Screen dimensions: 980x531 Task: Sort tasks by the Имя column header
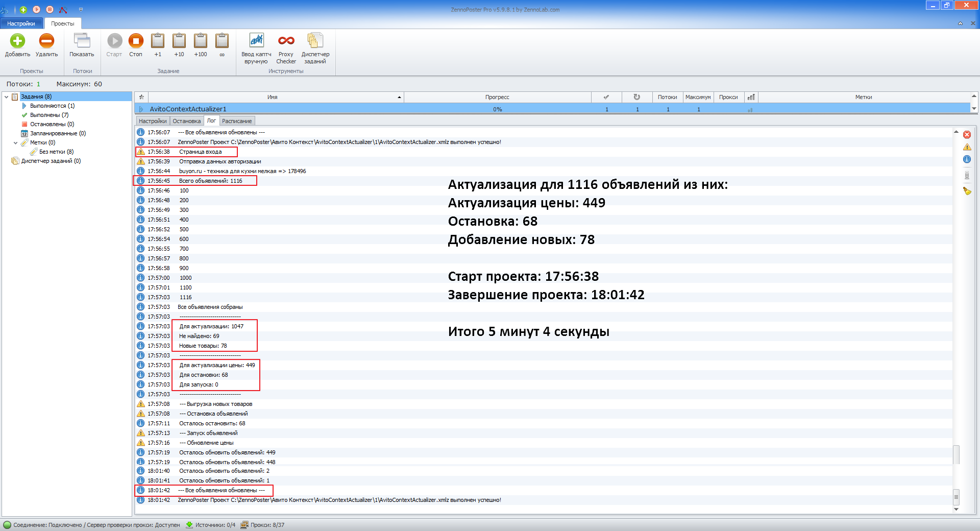272,97
